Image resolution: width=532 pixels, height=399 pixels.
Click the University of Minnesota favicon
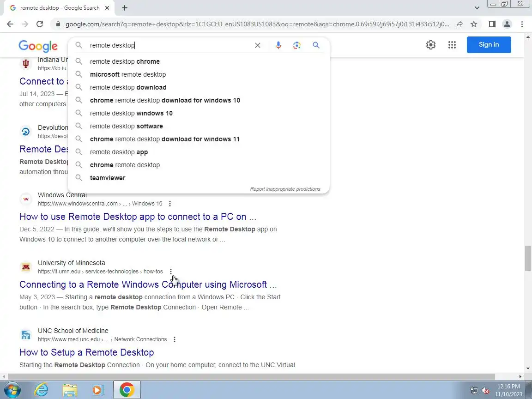click(x=26, y=267)
